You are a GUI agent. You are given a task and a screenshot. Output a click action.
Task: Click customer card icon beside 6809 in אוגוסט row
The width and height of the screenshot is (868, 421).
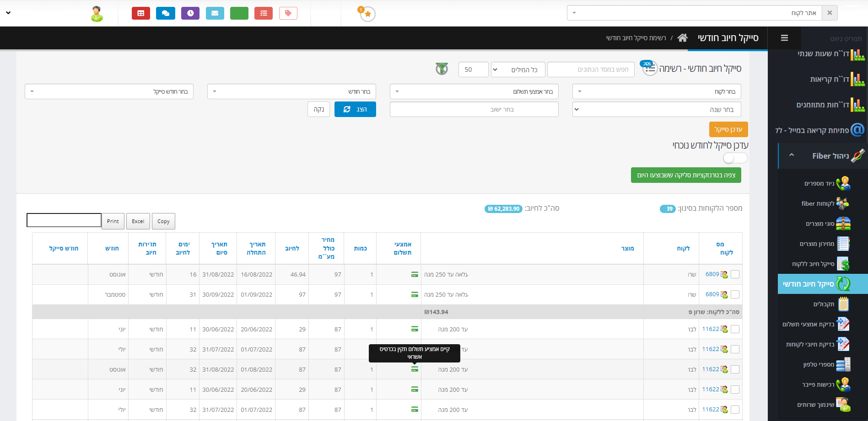pos(724,274)
